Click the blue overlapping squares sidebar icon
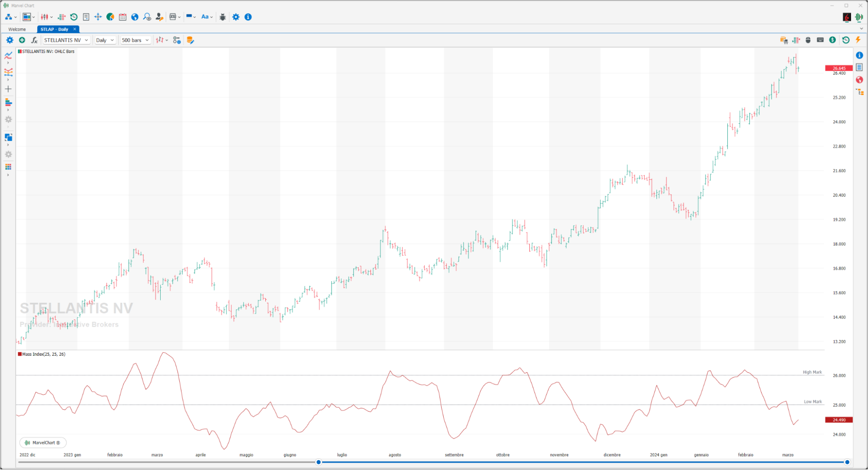The width and height of the screenshot is (868, 470). [x=8, y=137]
